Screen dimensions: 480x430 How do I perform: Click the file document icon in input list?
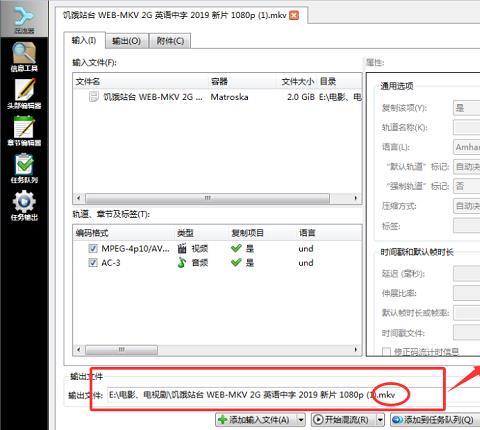pos(94,97)
